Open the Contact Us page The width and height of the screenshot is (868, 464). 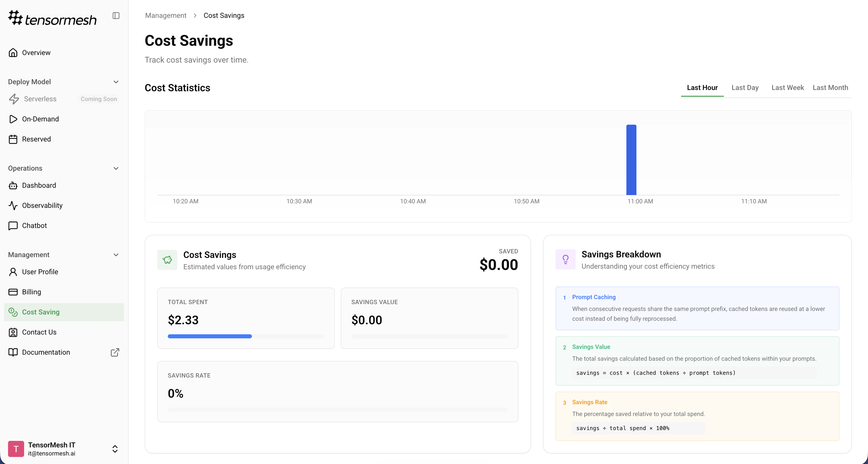pos(39,332)
